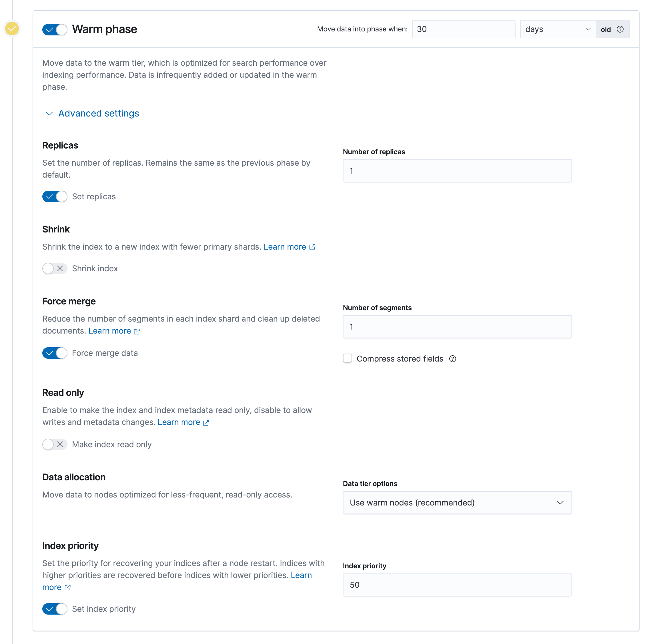
Task: Open the Data tier options dropdown
Action: [457, 503]
